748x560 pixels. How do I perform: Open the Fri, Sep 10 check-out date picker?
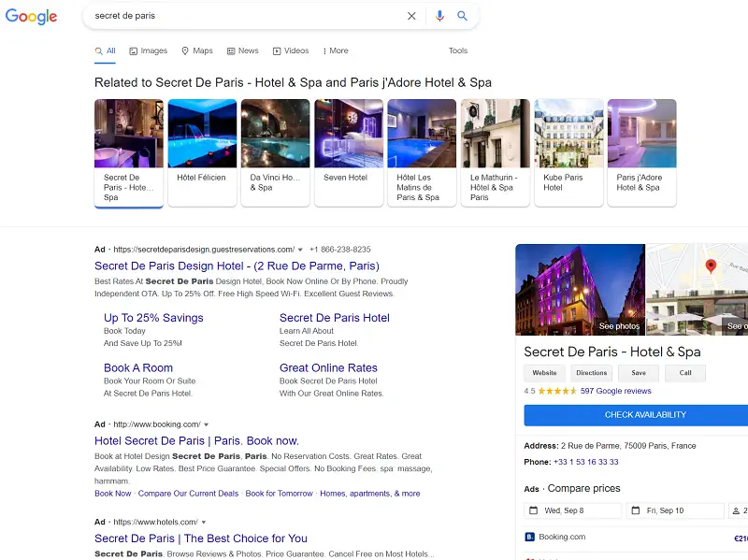pos(675,510)
